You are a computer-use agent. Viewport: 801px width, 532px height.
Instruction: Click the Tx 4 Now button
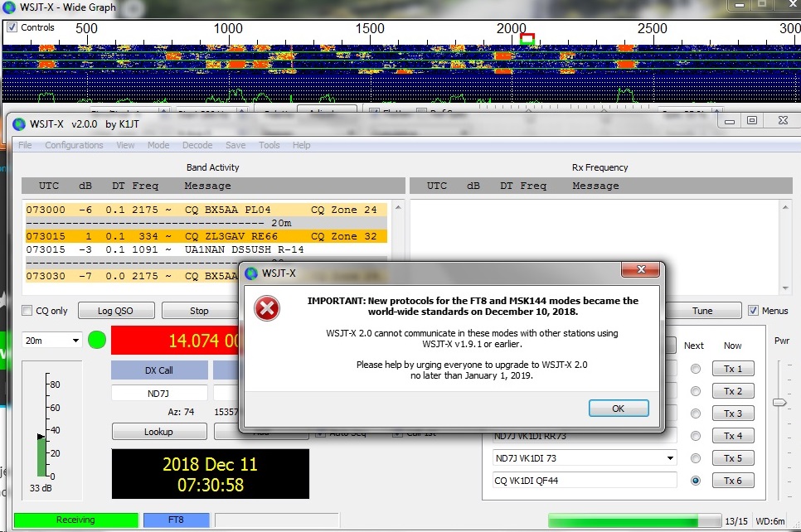pos(732,436)
